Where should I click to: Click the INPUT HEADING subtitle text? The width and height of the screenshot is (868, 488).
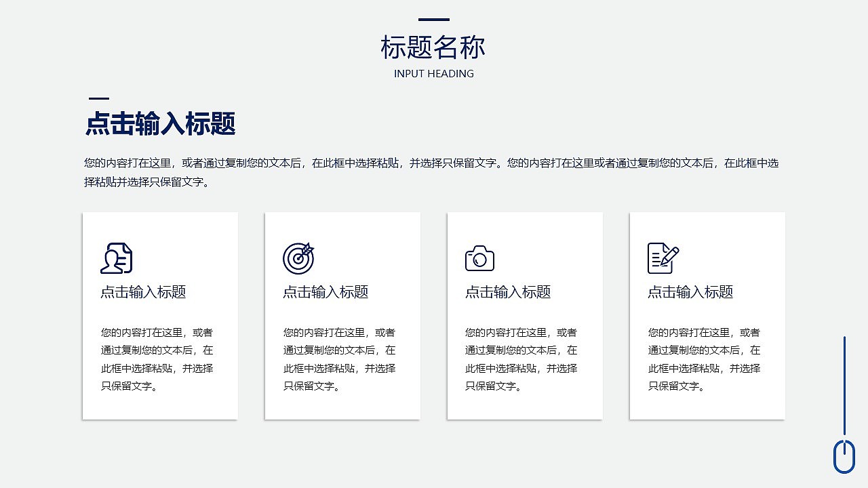[x=433, y=74]
